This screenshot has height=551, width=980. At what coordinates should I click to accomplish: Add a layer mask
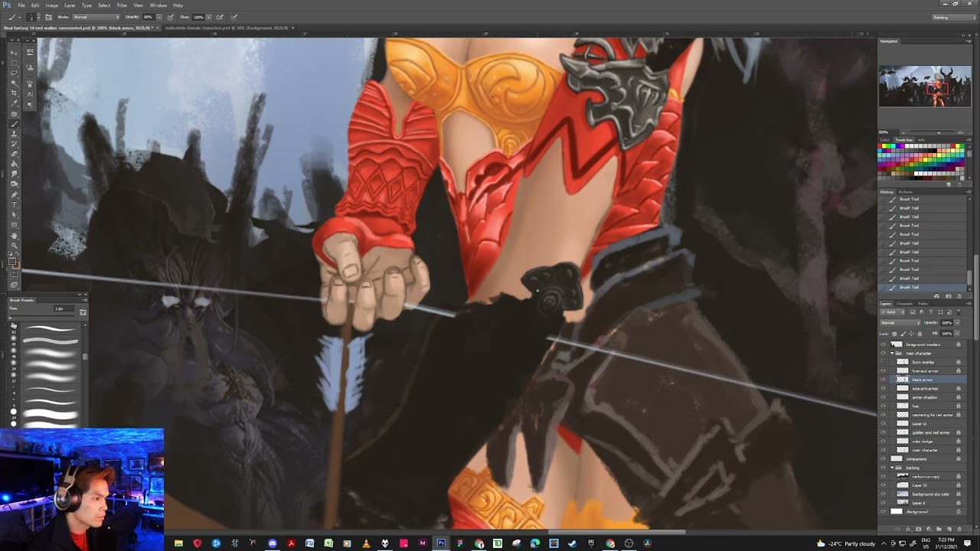[919, 529]
